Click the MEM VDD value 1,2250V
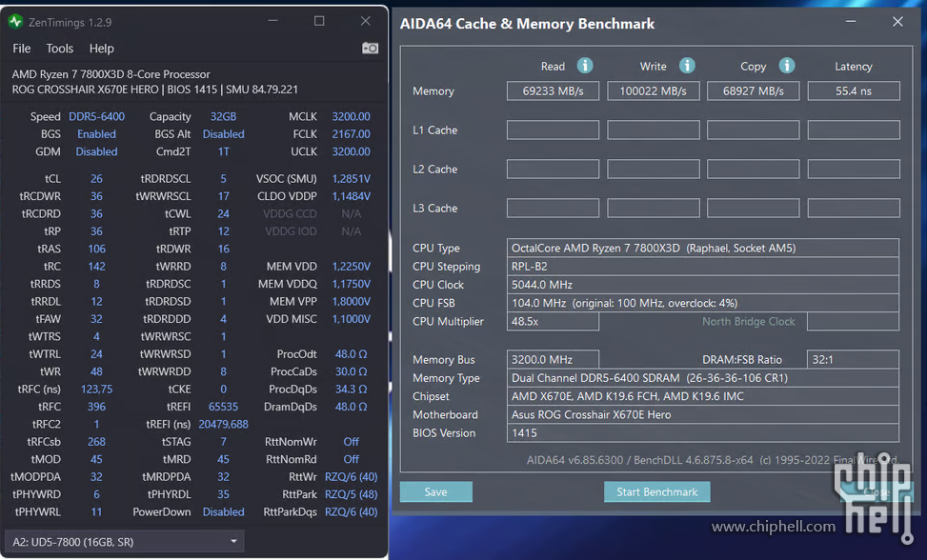The image size is (927, 560). coord(352,267)
